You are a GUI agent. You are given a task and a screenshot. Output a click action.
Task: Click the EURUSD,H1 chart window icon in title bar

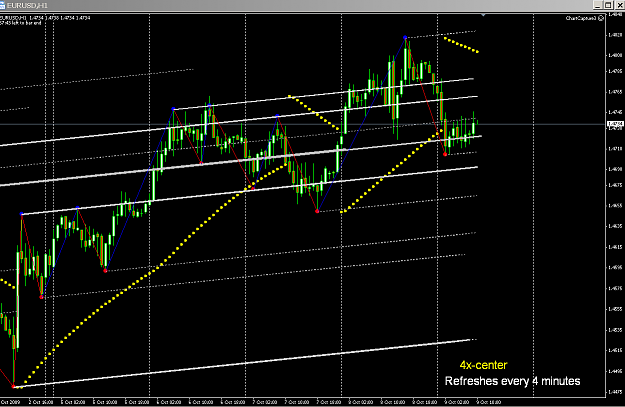tap(2, 5)
